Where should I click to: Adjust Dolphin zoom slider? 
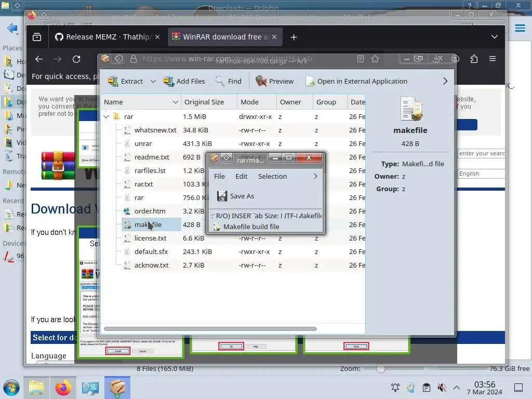click(x=381, y=369)
